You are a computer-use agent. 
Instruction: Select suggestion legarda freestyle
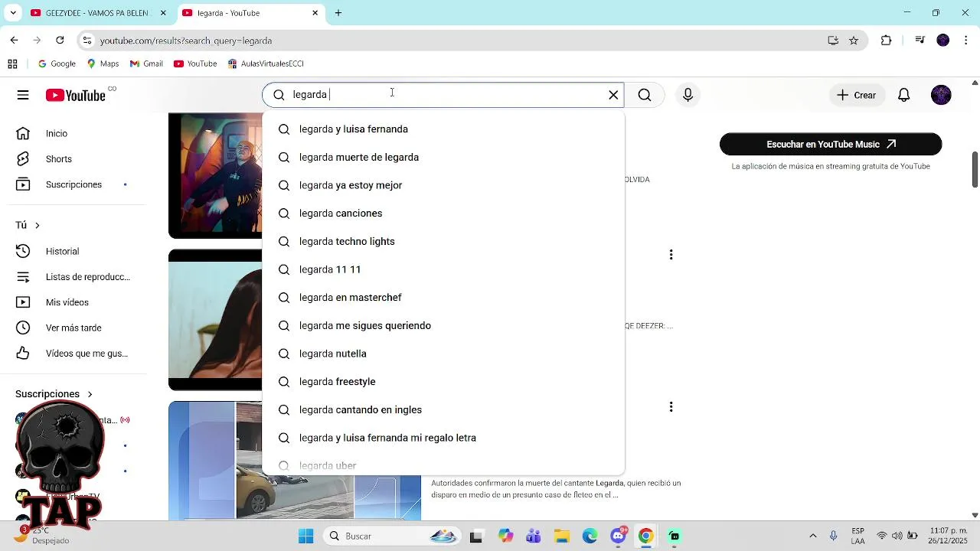point(443,382)
